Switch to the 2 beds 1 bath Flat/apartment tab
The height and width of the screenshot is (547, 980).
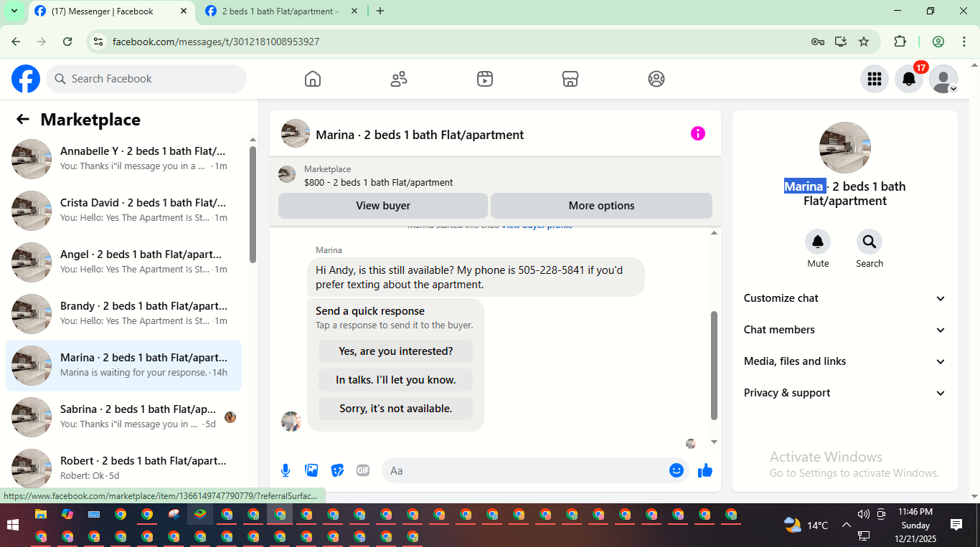(x=280, y=11)
